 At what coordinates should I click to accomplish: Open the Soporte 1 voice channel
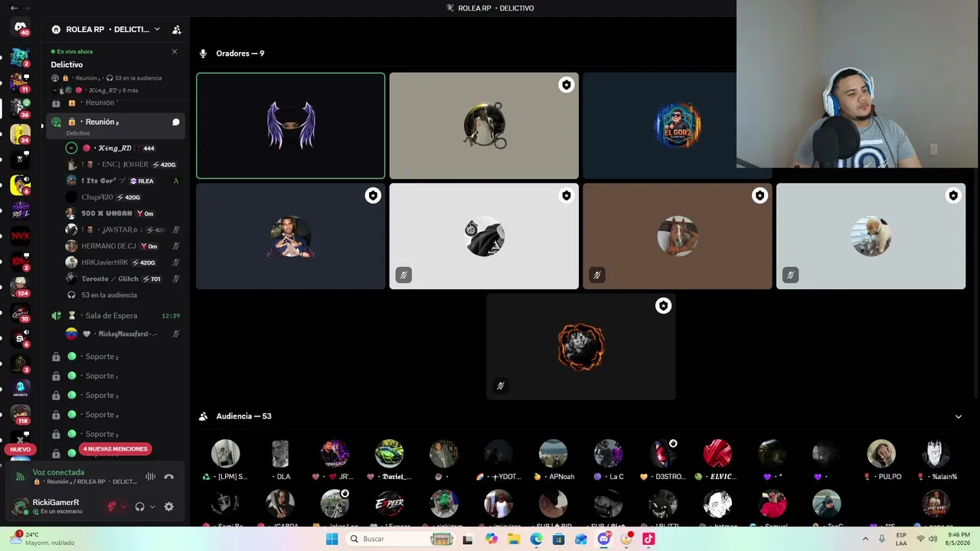coord(117,376)
